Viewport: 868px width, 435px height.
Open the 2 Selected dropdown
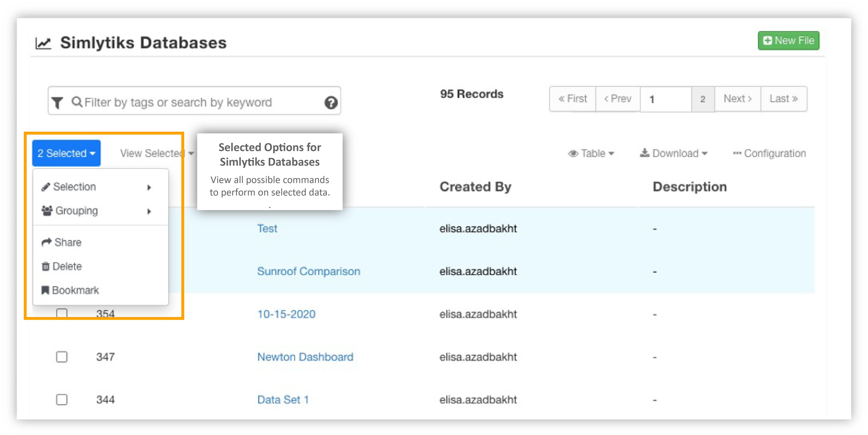(66, 153)
